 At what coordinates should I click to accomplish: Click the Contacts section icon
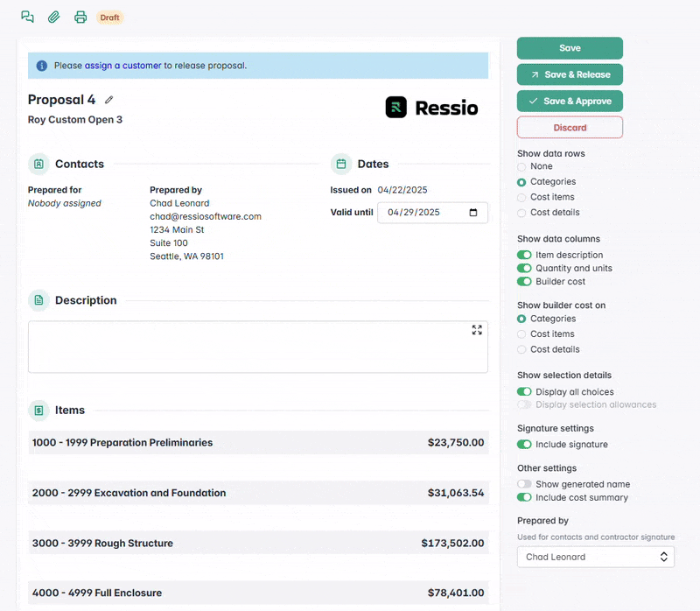tap(38, 164)
